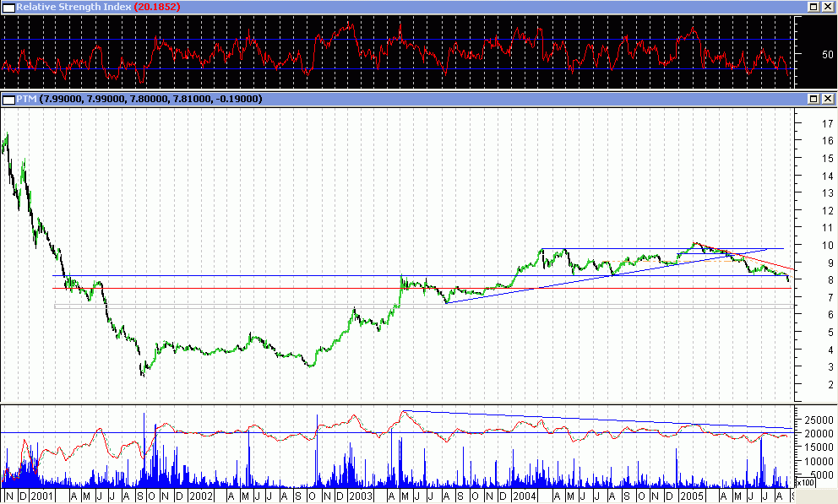Click the restore icon on the RSI inner window

(x=813, y=7)
